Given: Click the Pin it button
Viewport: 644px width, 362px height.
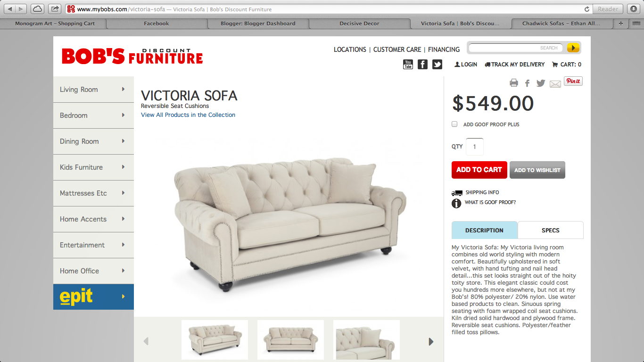Looking at the screenshot, I should coord(573,81).
